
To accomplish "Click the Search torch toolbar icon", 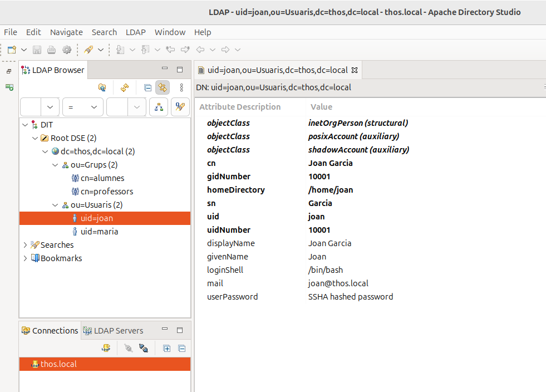I will (x=88, y=50).
